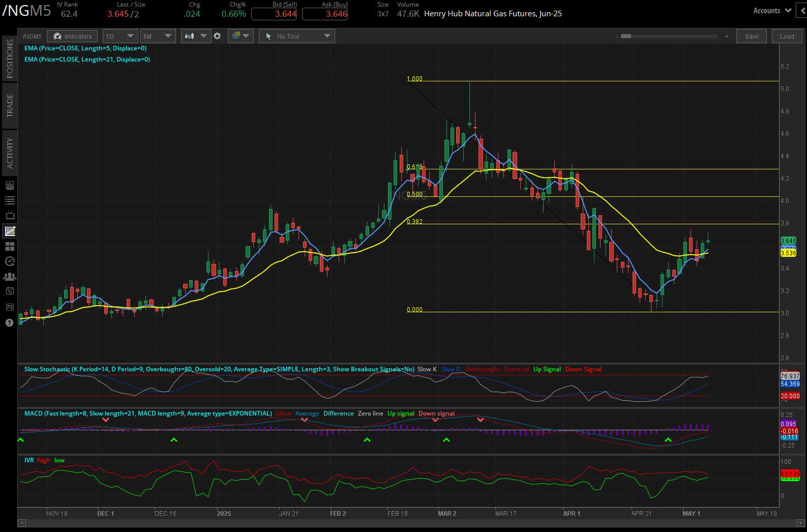Image resolution: width=807 pixels, height=532 pixels.
Task: Click the left arrow of the bottom scrollbar
Action: [21, 523]
